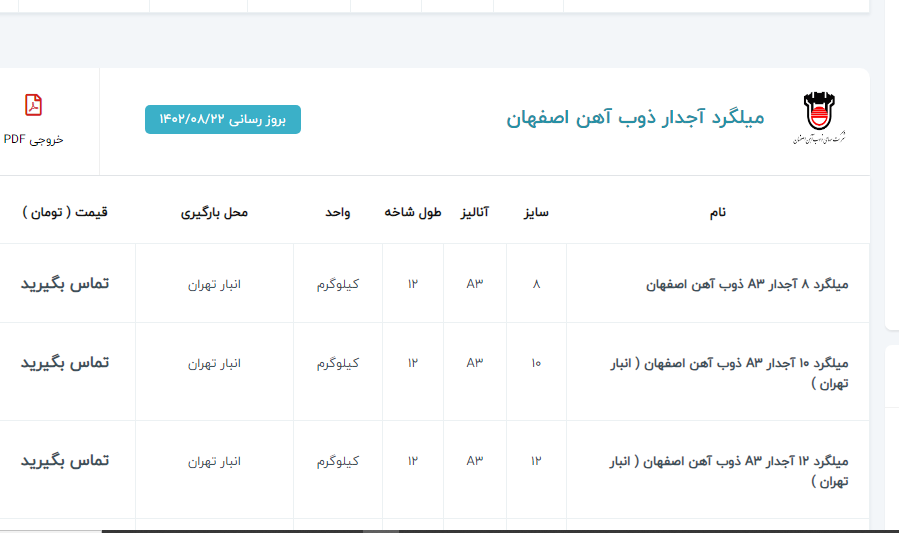Select the 'میلگرد آجدار ذوب آهن اصفهان' heading

click(x=635, y=118)
